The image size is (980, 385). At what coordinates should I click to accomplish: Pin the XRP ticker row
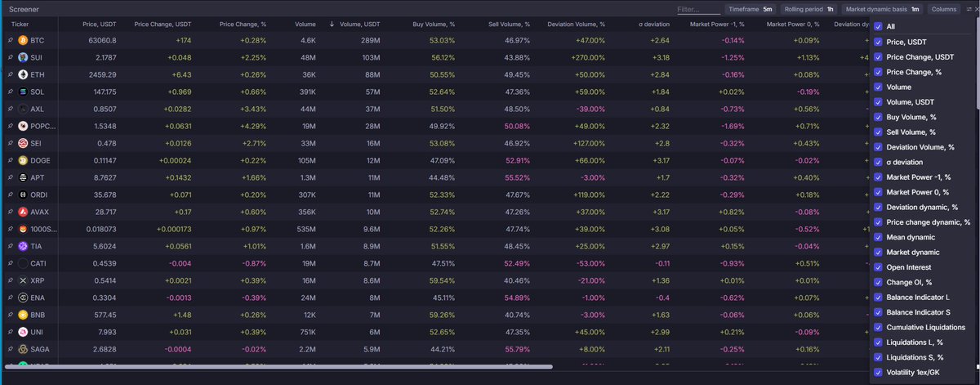(10, 280)
